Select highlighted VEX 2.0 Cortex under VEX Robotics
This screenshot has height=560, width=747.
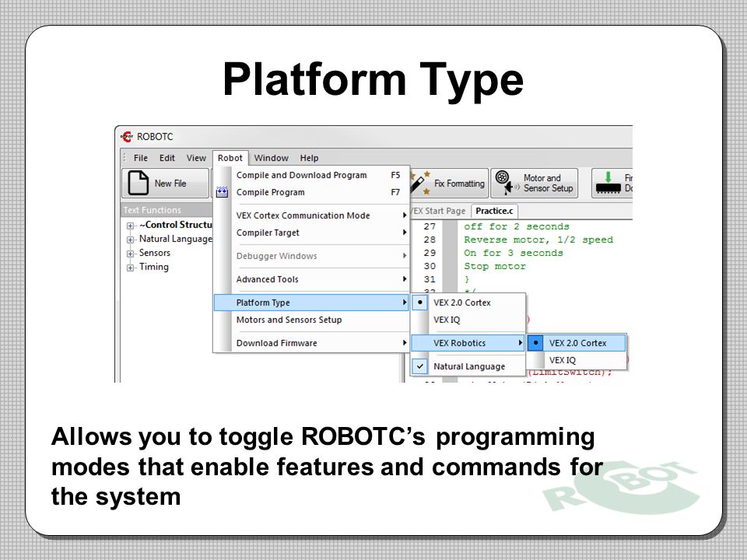pyautogui.click(x=577, y=343)
